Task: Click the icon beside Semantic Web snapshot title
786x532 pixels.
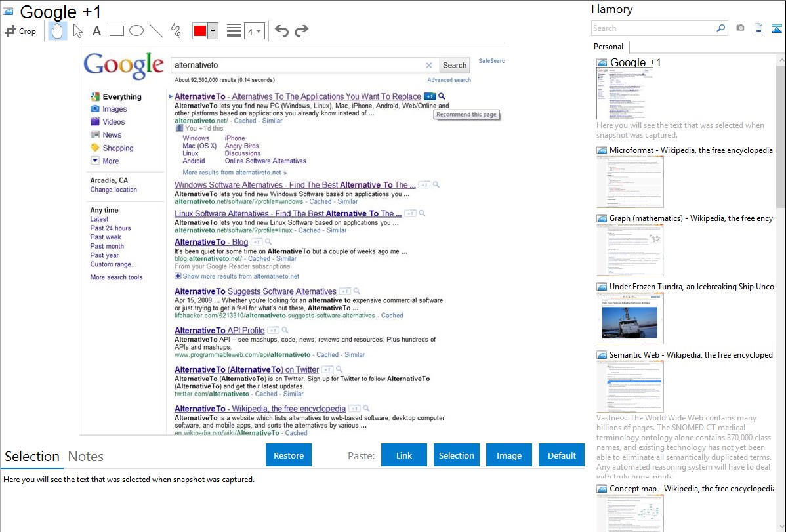Action: tap(602, 355)
